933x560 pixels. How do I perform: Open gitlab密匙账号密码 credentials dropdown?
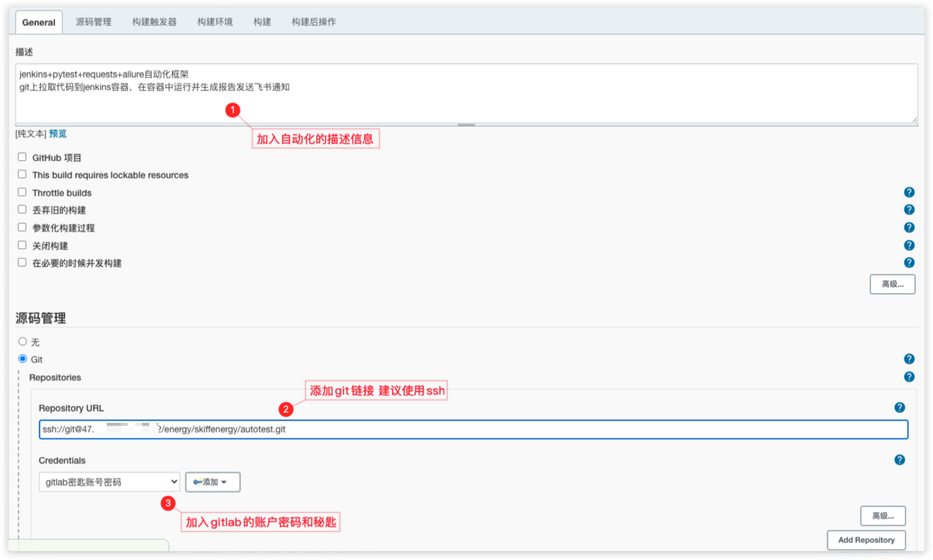tap(109, 482)
